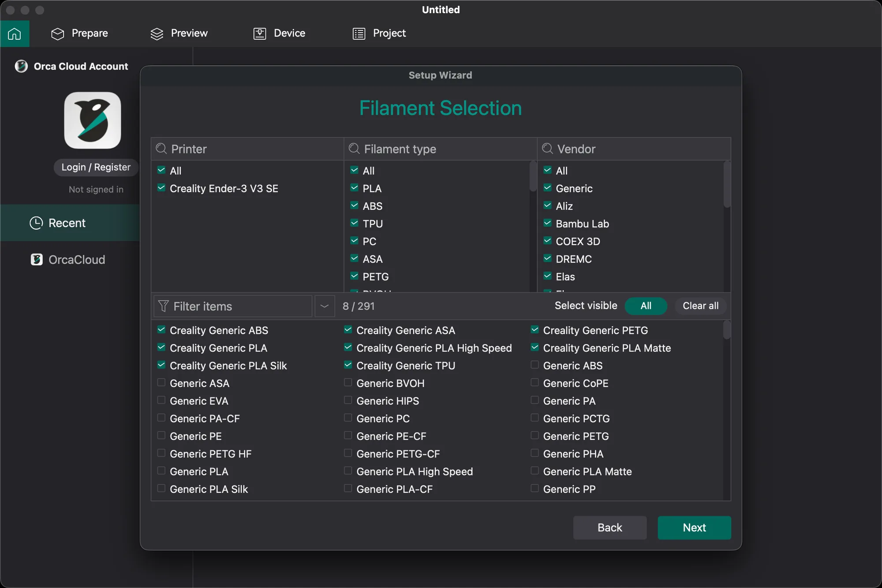Click Login / Register button
882x588 pixels.
pos(96,167)
